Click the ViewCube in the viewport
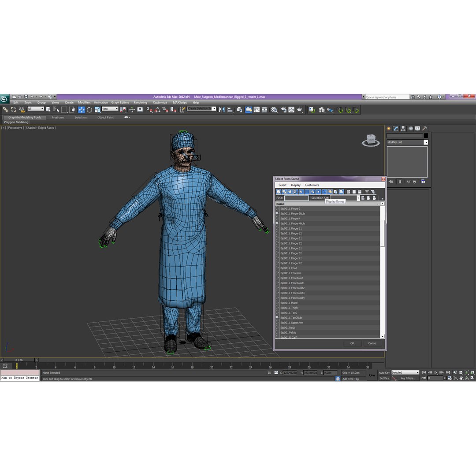The height and width of the screenshot is (476, 476). (x=371, y=140)
